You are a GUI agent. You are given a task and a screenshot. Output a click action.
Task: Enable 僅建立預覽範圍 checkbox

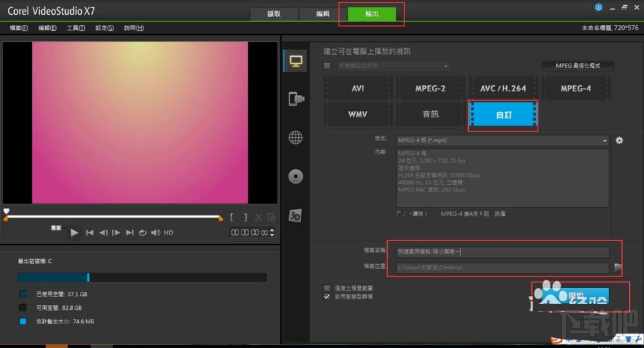coord(327,288)
